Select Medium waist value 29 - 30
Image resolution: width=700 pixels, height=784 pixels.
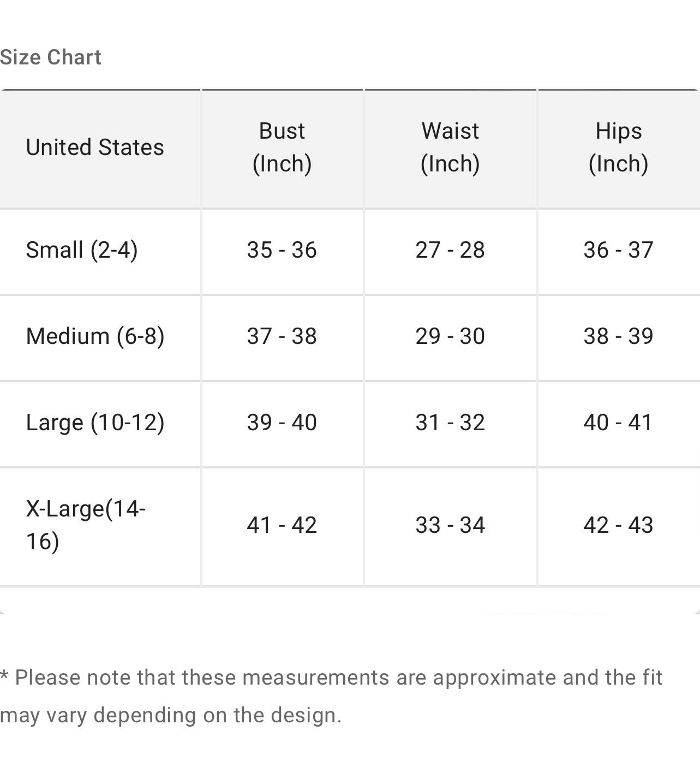(x=450, y=336)
